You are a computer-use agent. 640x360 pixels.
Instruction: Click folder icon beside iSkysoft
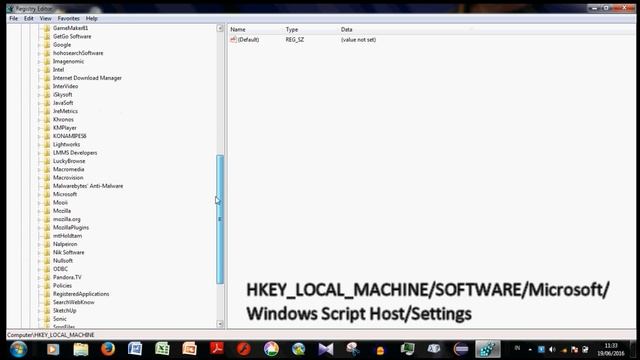(47, 95)
